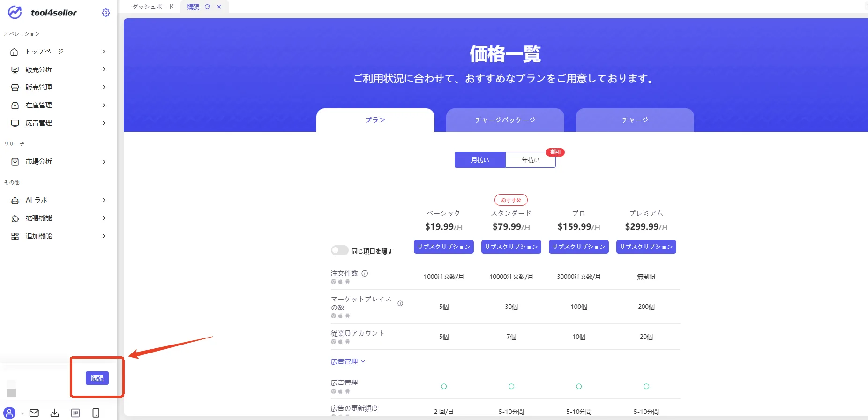Click the tool4seller logo icon
Image resolution: width=868 pixels, height=420 pixels.
tap(15, 13)
